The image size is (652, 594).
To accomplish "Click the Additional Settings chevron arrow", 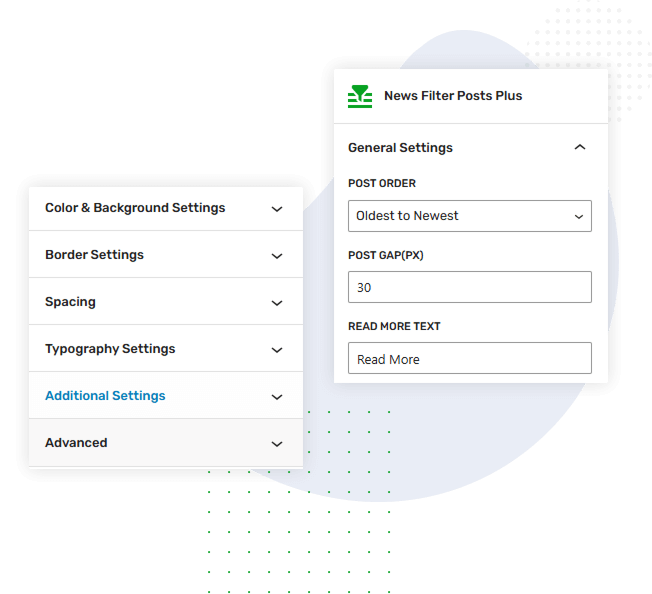I will point(277,397).
